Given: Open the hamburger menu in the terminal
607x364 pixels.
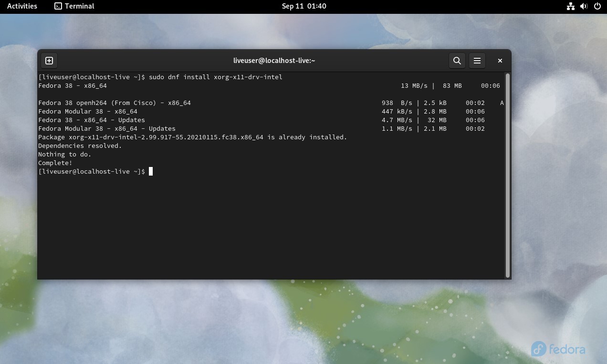Looking at the screenshot, I should [x=477, y=61].
